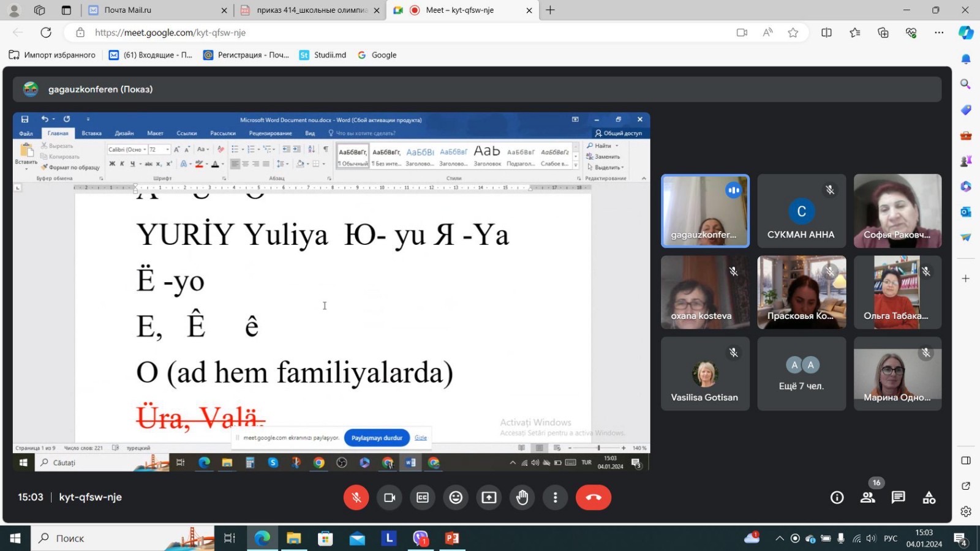Expand hidden system tray icons chevron
980x551 pixels.
(779, 539)
